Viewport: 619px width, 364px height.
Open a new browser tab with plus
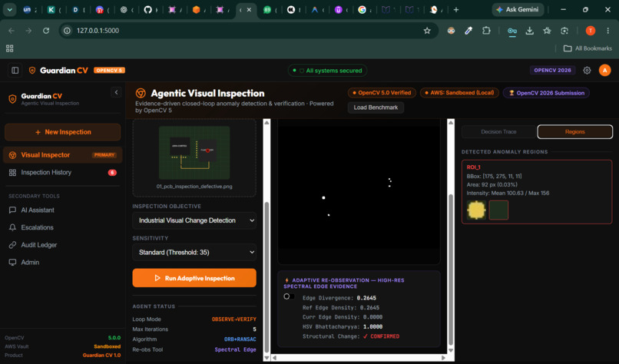456,9
